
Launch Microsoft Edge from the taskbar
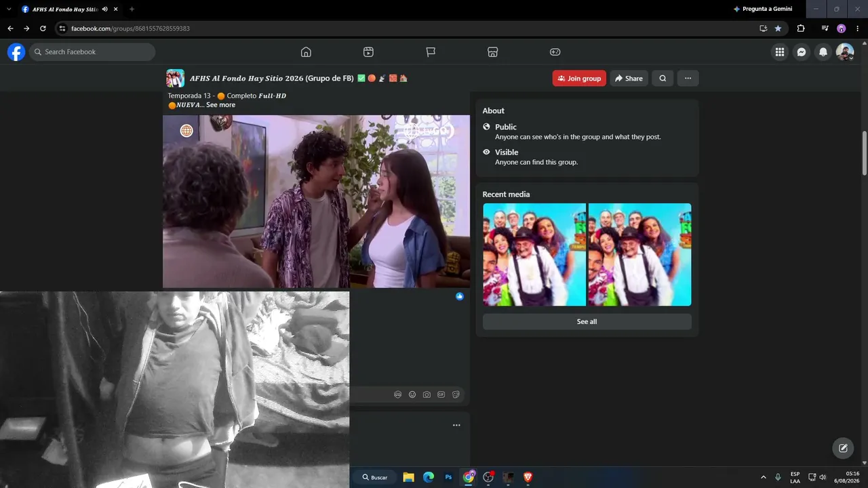click(x=429, y=477)
